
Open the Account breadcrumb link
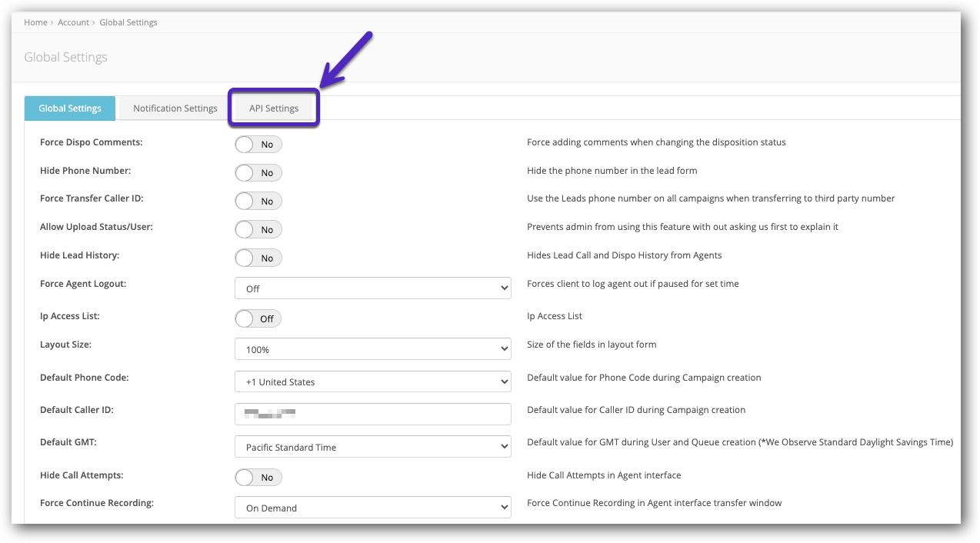73,22
